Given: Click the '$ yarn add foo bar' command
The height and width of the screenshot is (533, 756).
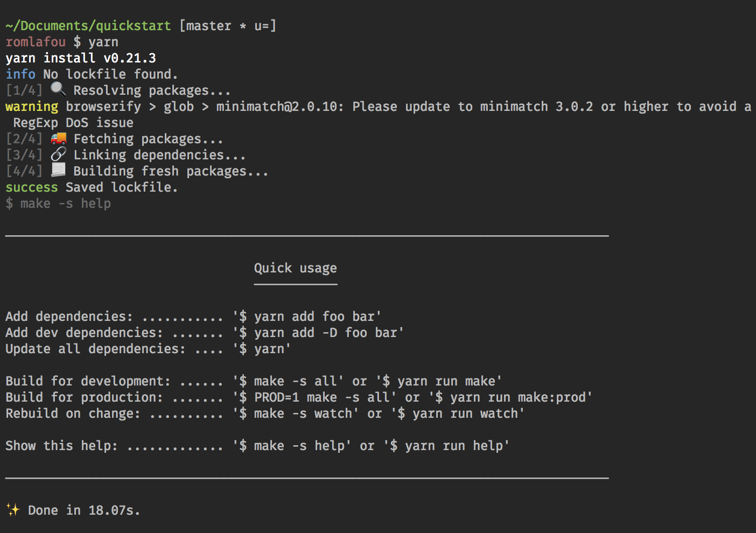Looking at the screenshot, I should 307,317.
